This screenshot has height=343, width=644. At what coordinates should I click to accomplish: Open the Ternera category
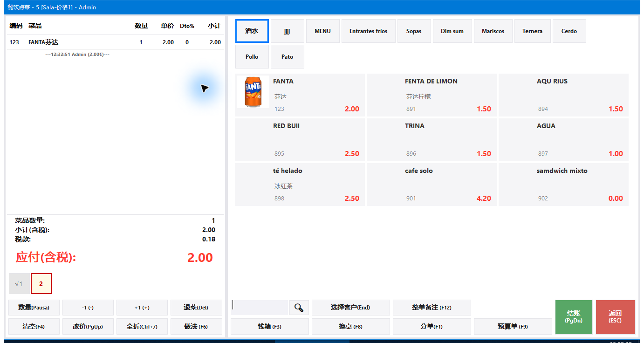click(532, 31)
